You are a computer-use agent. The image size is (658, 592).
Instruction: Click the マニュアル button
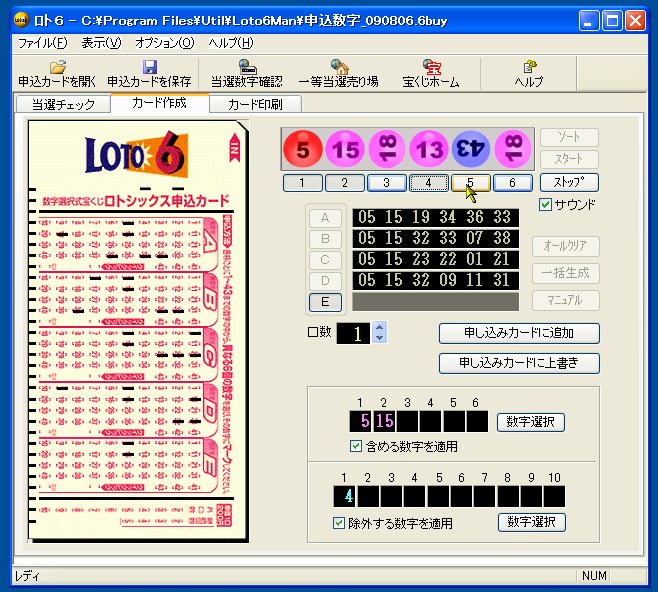point(566,300)
